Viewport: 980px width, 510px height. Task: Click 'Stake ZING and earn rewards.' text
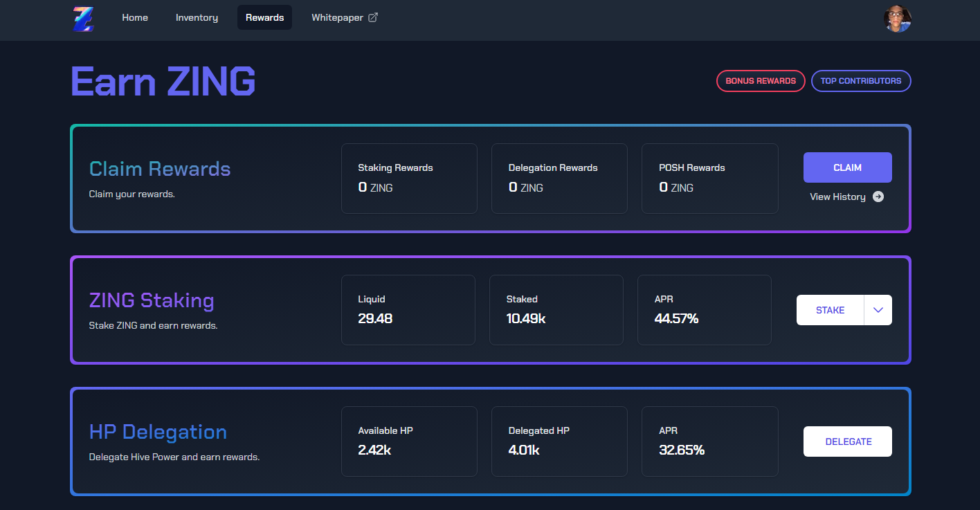(x=154, y=325)
